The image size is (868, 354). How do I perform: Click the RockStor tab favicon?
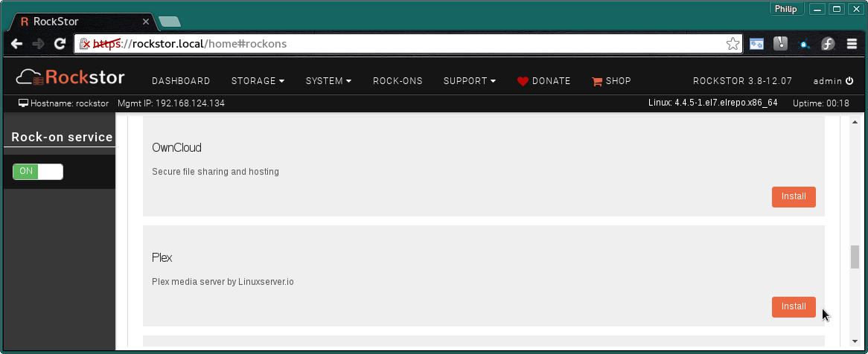tap(25, 22)
